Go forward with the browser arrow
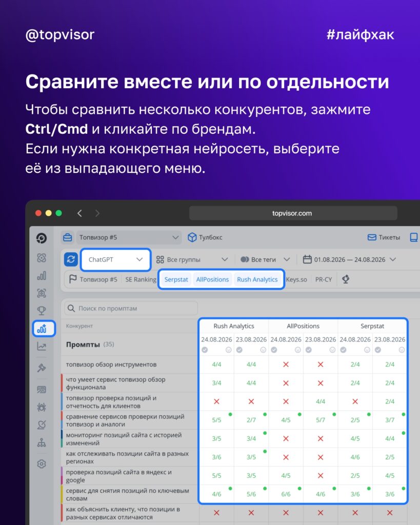Screen dimensions: 420x525 97,213
